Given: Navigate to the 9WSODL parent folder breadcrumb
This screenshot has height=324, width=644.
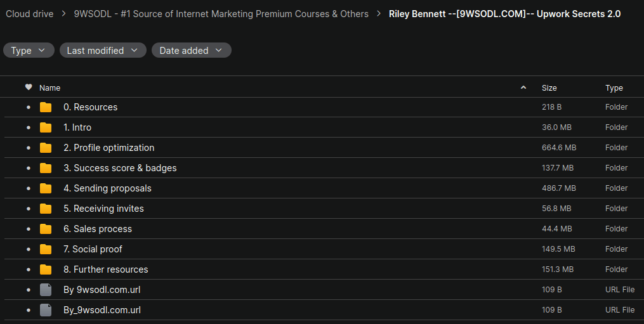Looking at the screenshot, I should pos(221,14).
